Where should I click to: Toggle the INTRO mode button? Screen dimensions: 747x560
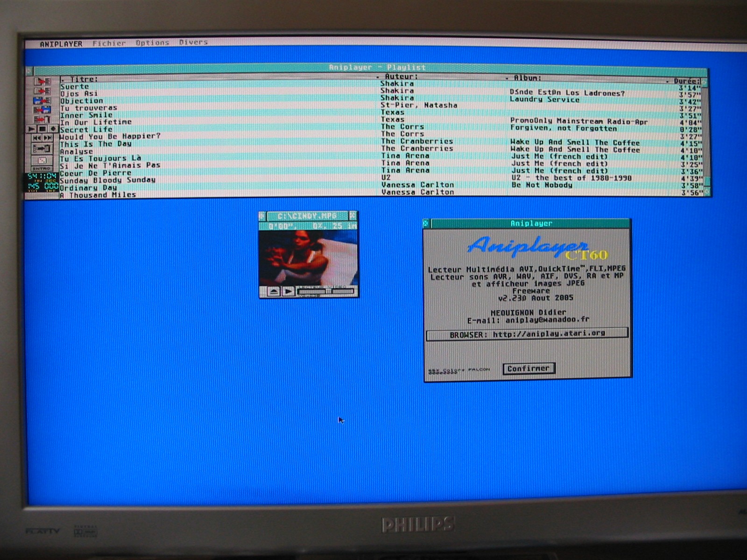(x=42, y=168)
